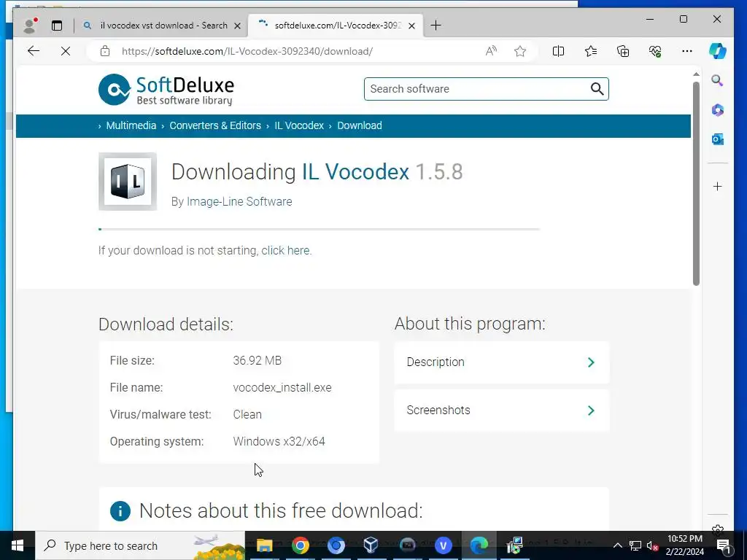Open Copilot icon in Edge toolbar

pyautogui.click(x=718, y=51)
